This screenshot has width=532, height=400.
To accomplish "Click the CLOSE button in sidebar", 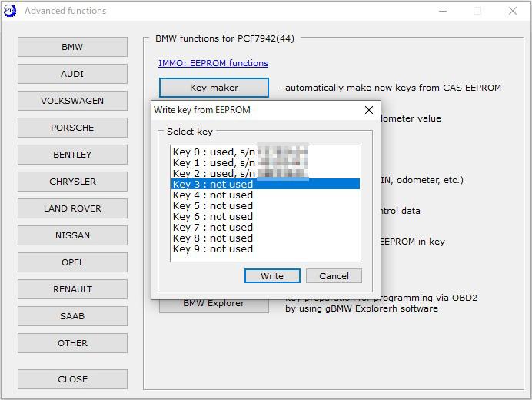I will pyautogui.click(x=72, y=379).
